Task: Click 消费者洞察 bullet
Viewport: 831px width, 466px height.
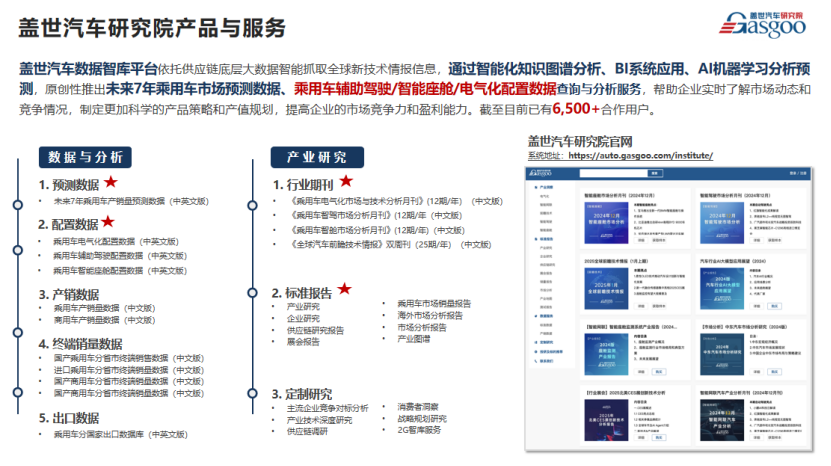Action: [418, 407]
